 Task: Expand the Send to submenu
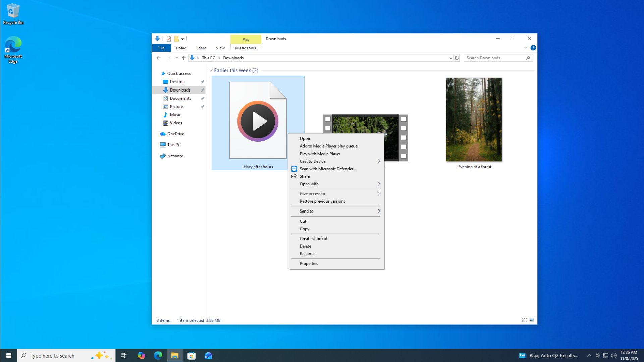[x=336, y=211]
